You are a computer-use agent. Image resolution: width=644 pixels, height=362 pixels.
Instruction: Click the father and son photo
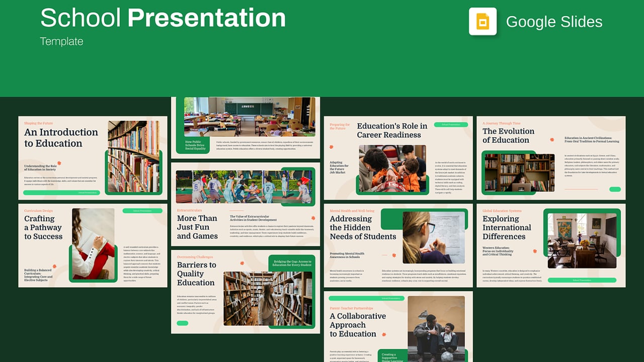click(436, 329)
